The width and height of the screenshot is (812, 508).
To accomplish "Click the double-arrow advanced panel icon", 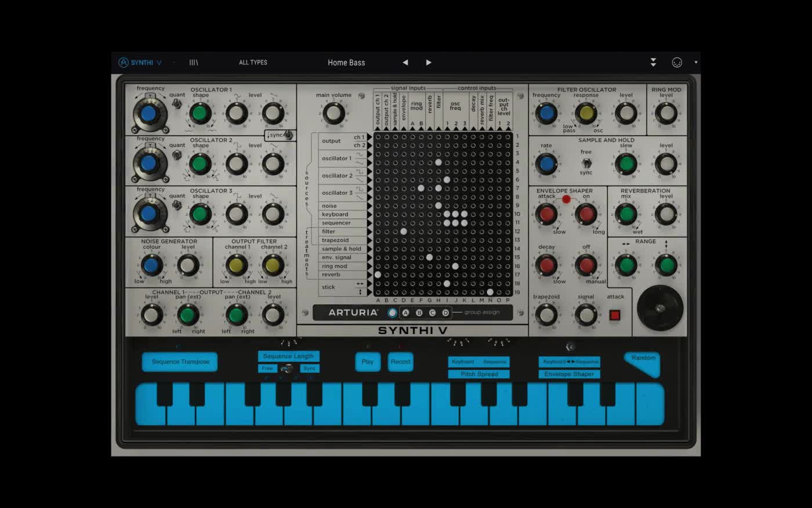I will point(653,62).
